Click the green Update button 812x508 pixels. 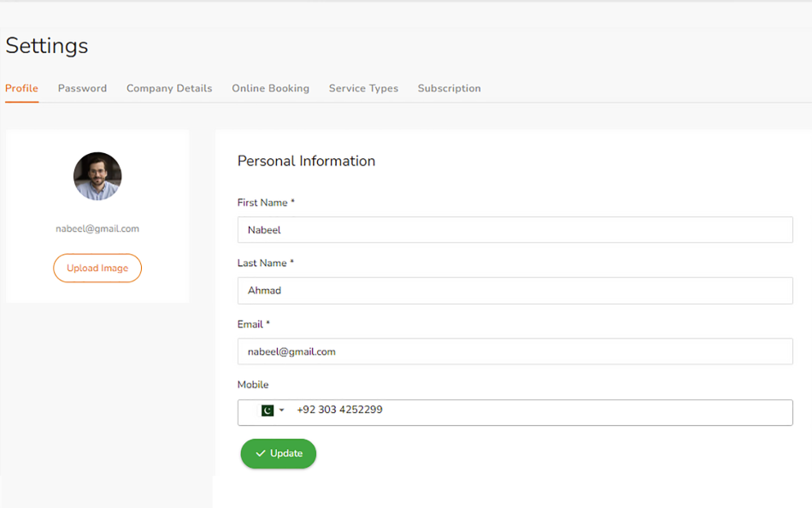click(279, 453)
